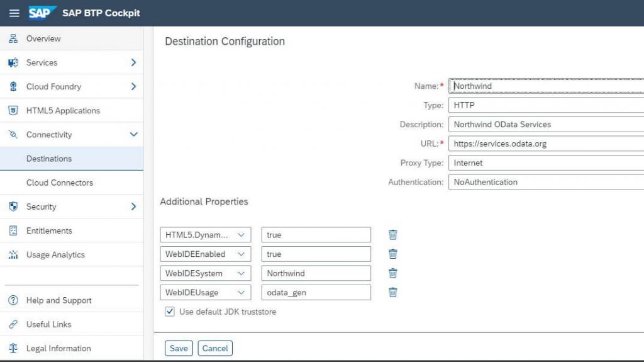Open Entitlements menu item
Image resolution: width=644 pixels, height=362 pixels.
72,231
